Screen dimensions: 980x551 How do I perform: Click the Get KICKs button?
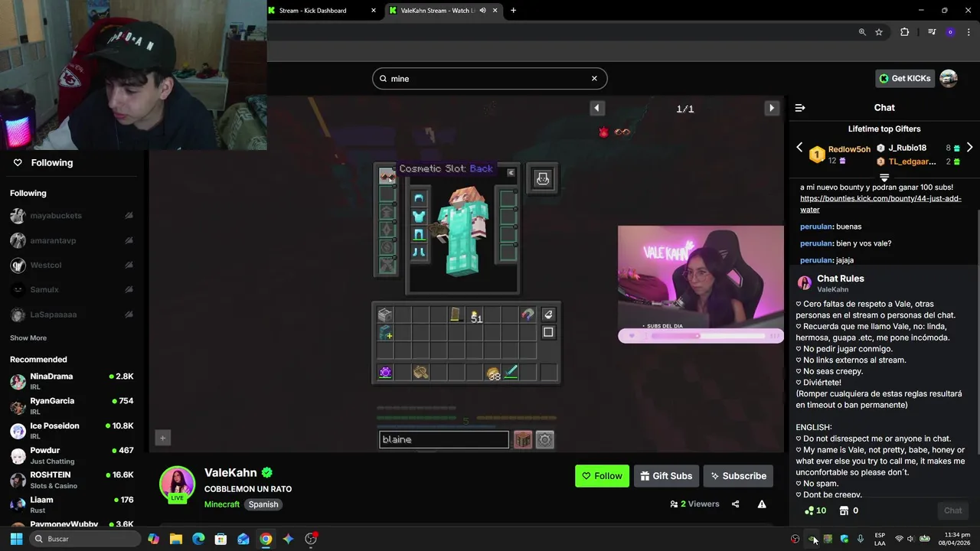coord(905,78)
